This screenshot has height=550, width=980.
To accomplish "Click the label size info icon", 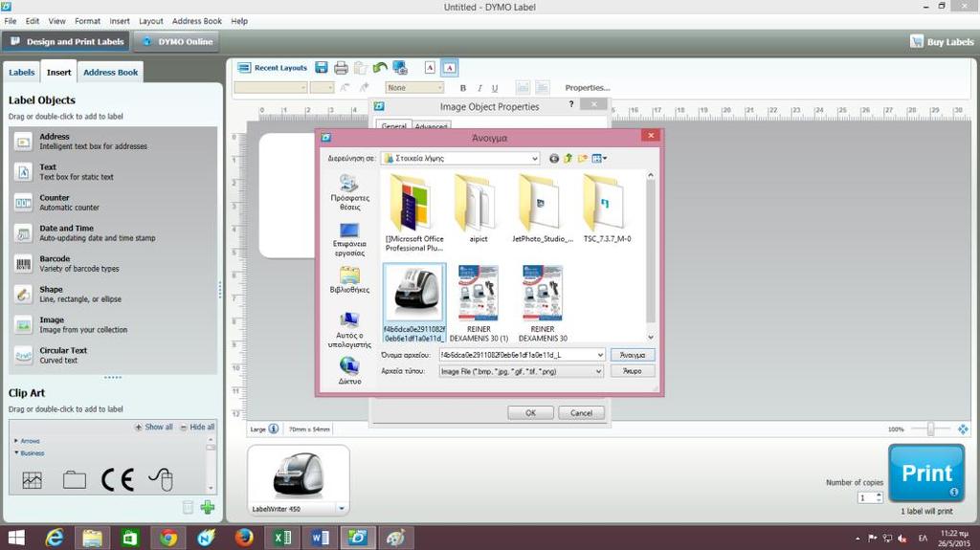I will point(274,429).
